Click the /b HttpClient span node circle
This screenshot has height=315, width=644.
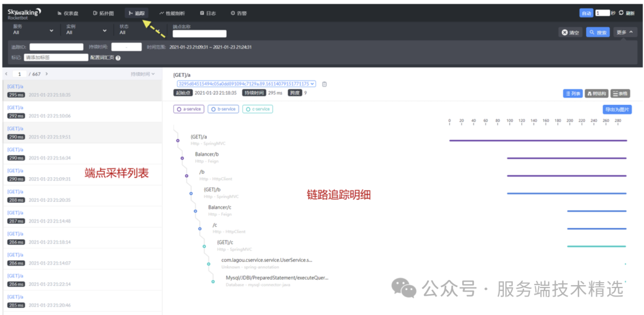(187, 176)
